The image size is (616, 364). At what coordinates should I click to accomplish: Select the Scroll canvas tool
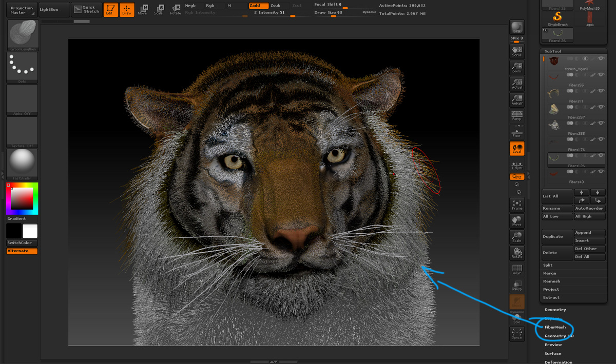pyautogui.click(x=517, y=51)
